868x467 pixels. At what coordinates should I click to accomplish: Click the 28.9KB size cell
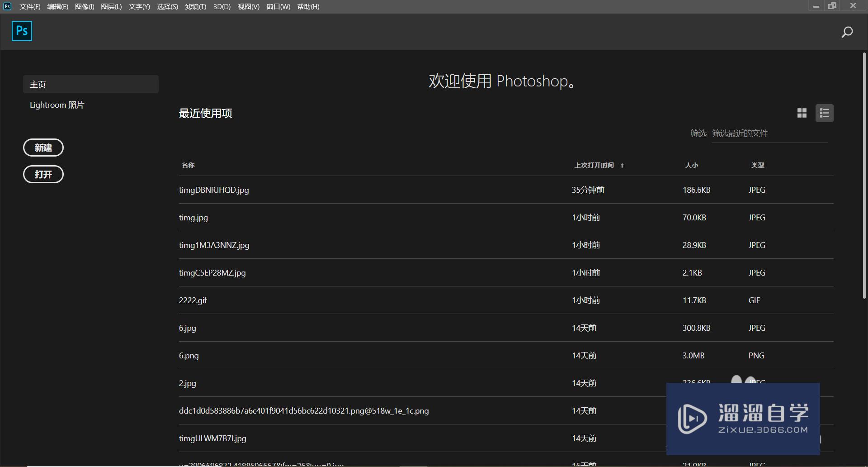point(694,245)
